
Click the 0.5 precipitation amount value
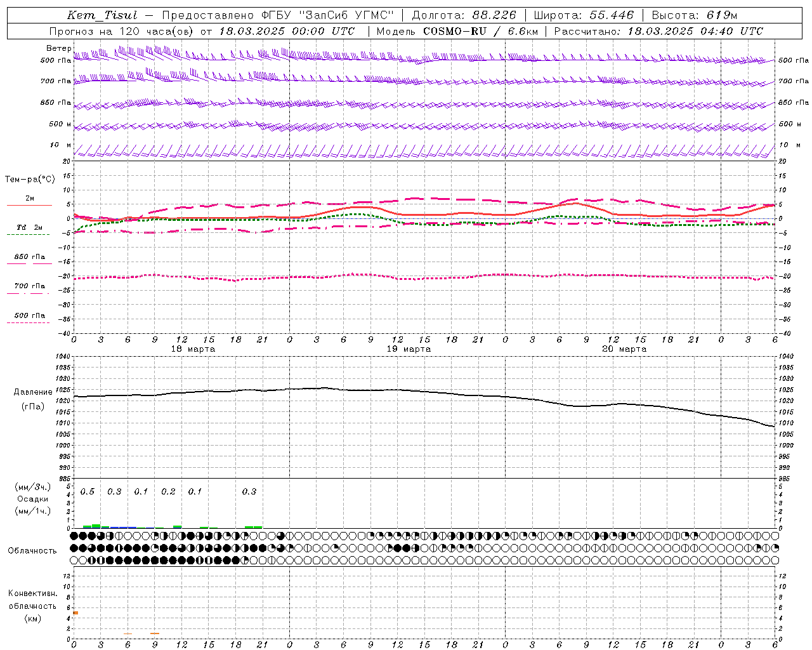tap(88, 492)
